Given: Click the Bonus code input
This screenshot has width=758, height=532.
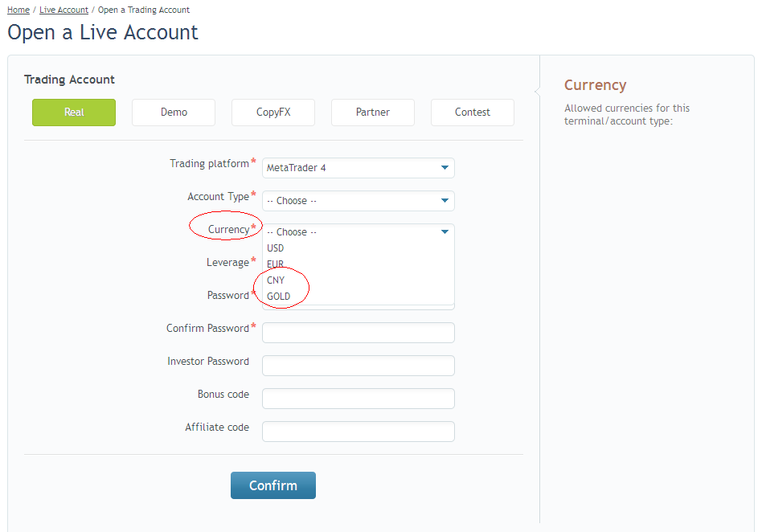Looking at the screenshot, I should [358, 399].
